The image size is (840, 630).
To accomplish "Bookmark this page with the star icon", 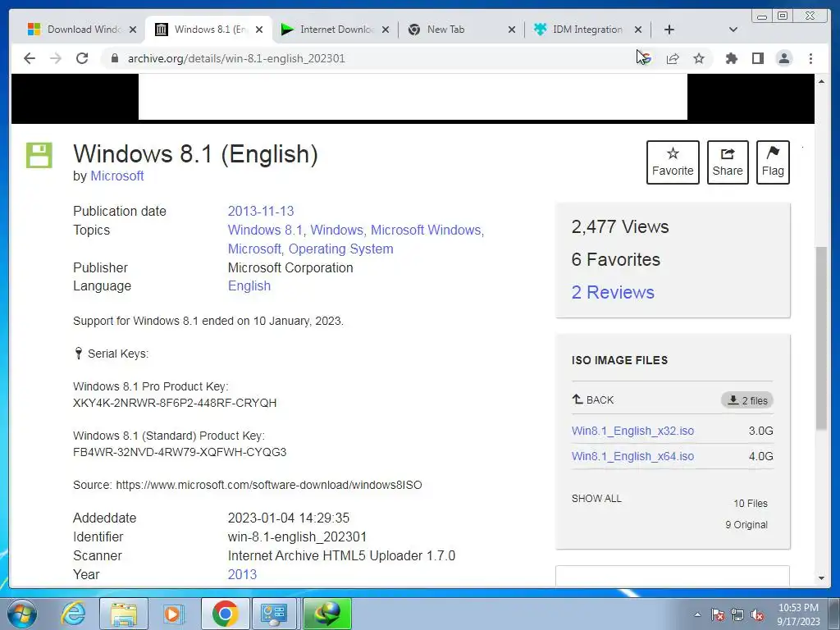I will 699,58.
